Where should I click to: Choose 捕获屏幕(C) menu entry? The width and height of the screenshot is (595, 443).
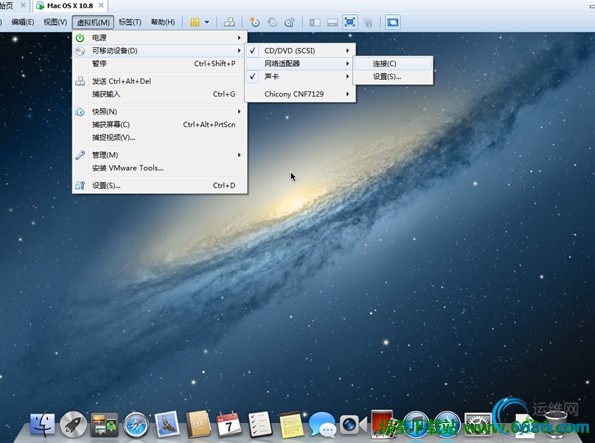[160, 124]
